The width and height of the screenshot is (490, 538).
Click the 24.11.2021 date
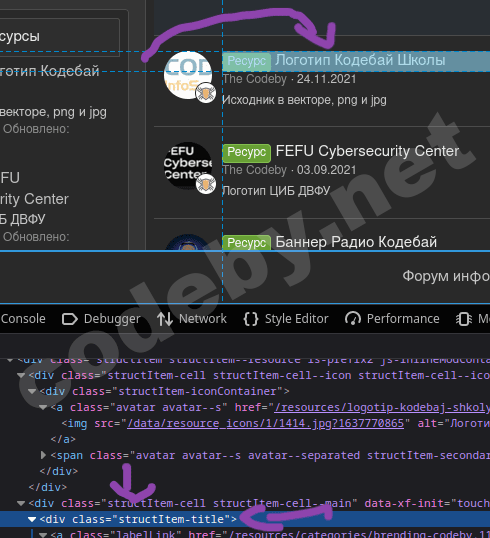click(326, 79)
